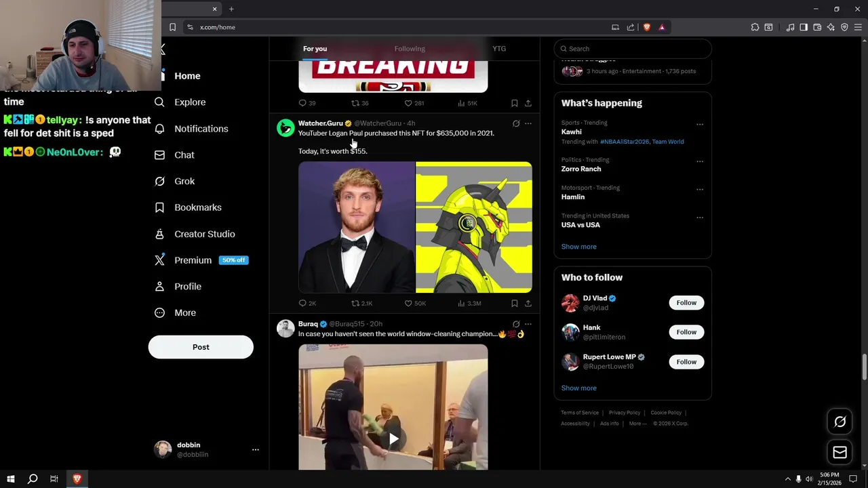Open a new browser tab
868x488 pixels.
tap(231, 9)
